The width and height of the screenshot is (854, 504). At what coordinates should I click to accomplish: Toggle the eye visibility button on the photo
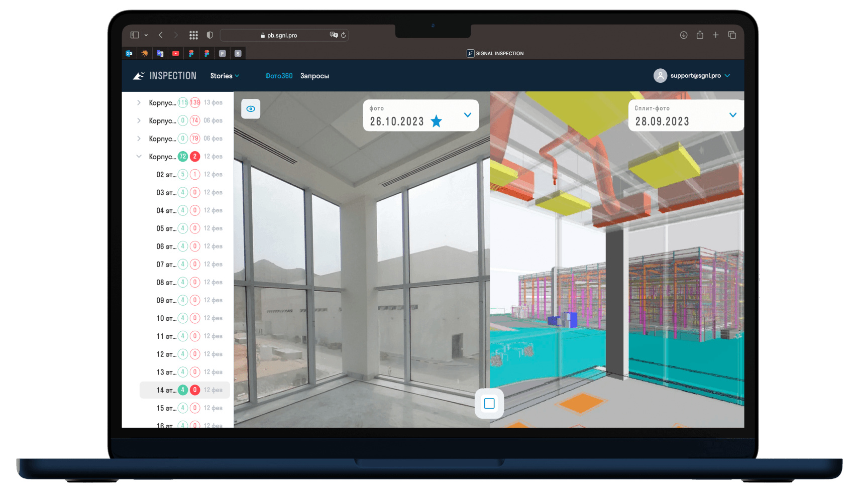point(251,109)
